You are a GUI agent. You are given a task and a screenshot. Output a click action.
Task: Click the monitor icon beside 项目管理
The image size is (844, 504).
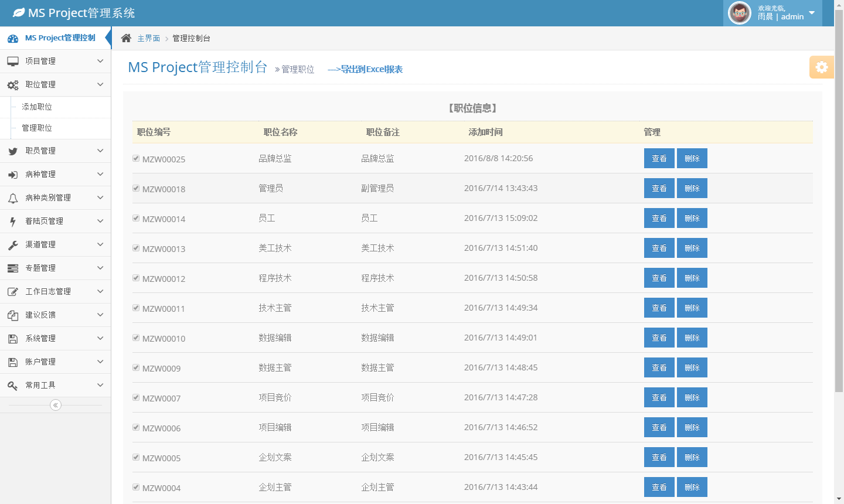click(x=13, y=62)
